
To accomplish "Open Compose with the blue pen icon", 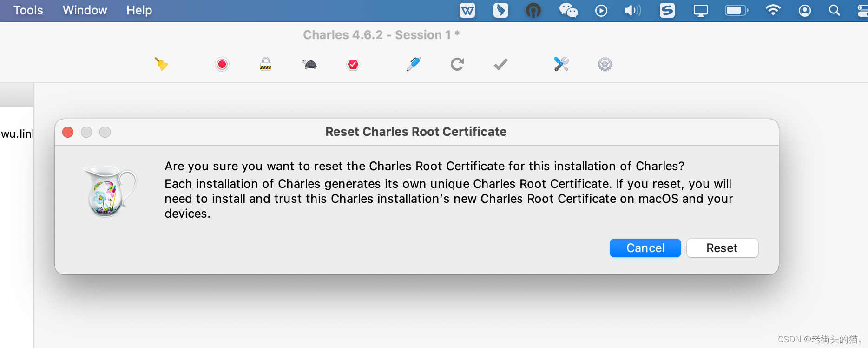I will (x=413, y=64).
